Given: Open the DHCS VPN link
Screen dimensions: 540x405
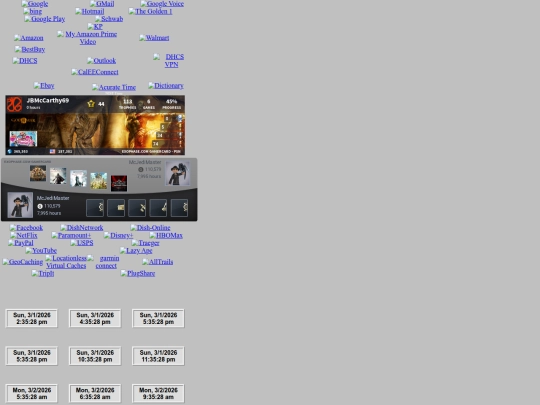Looking at the screenshot, I should 169,61.
